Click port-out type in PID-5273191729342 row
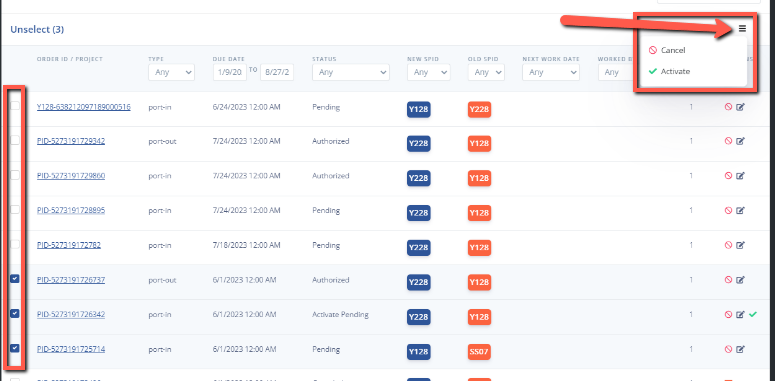Viewport: 775px width, 381px height. click(162, 141)
